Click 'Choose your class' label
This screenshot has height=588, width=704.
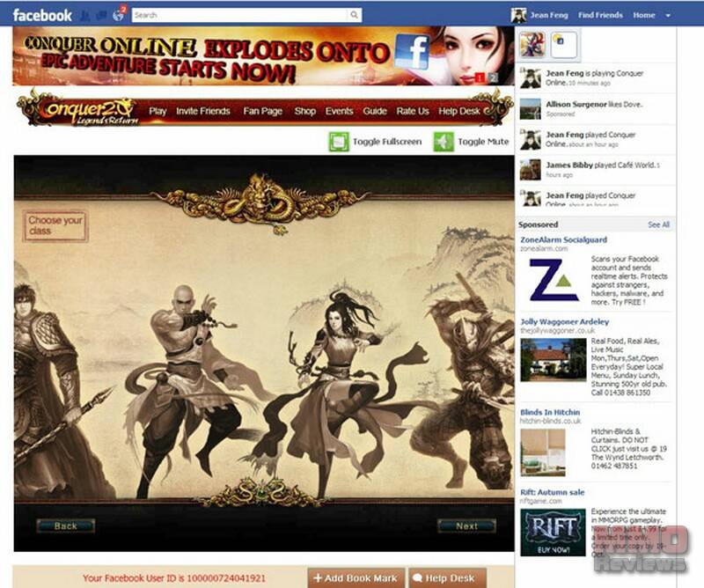(55, 226)
